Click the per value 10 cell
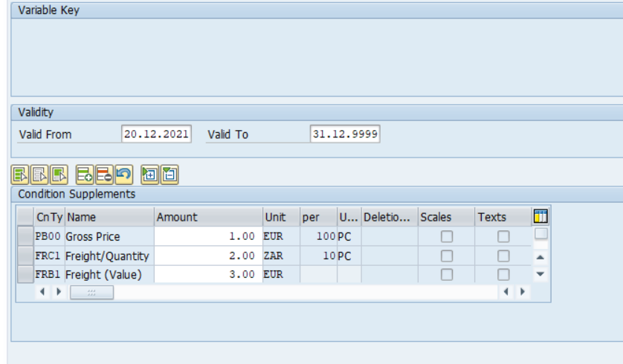 click(318, 256)
